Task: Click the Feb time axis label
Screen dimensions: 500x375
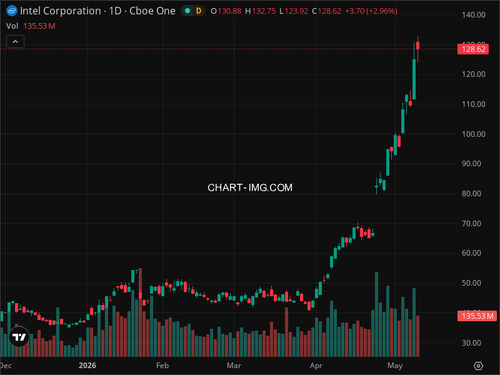Action: 163,366
